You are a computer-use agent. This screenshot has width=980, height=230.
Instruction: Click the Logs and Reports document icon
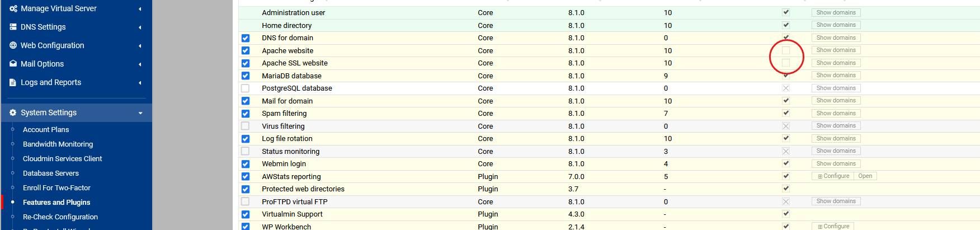pyautogui.click(x=13, y=82)
